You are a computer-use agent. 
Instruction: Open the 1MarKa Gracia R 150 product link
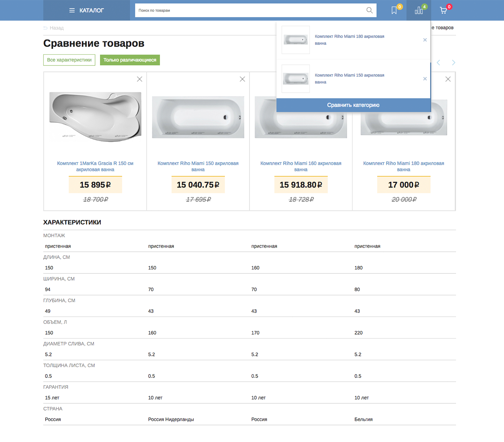pyautogui.click(x=95, y=166)
